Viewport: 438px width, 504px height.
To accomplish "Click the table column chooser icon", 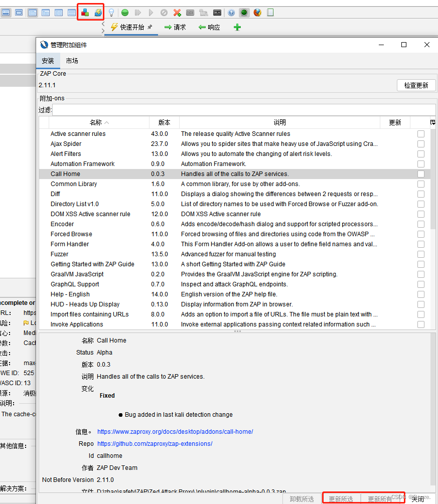I will pos(433,122).
